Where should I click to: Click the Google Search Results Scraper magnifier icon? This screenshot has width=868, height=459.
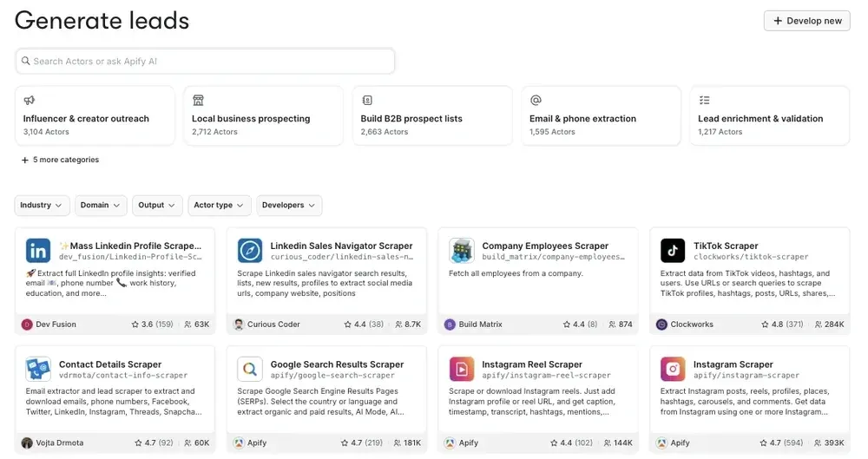pyautogui.click(x=250, y=370)
